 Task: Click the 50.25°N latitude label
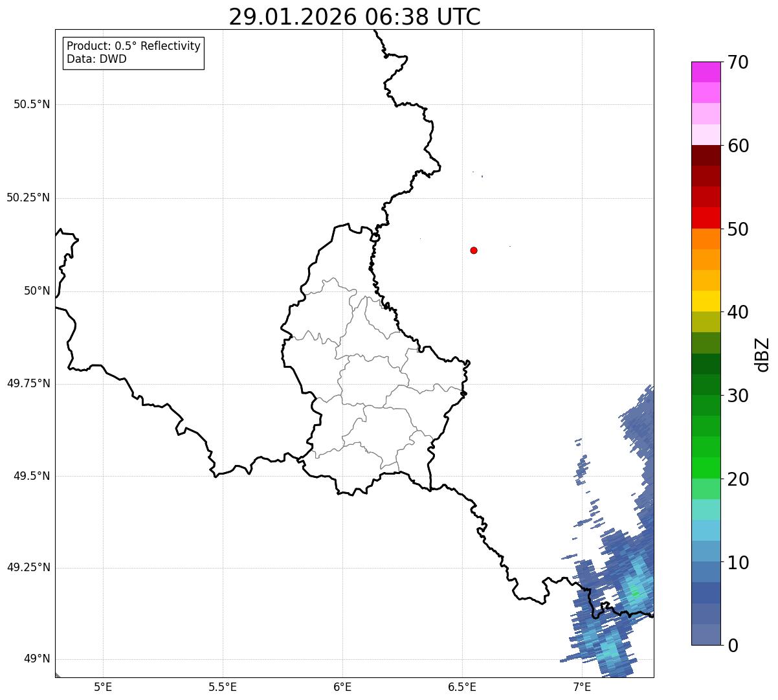click(28, 198)
